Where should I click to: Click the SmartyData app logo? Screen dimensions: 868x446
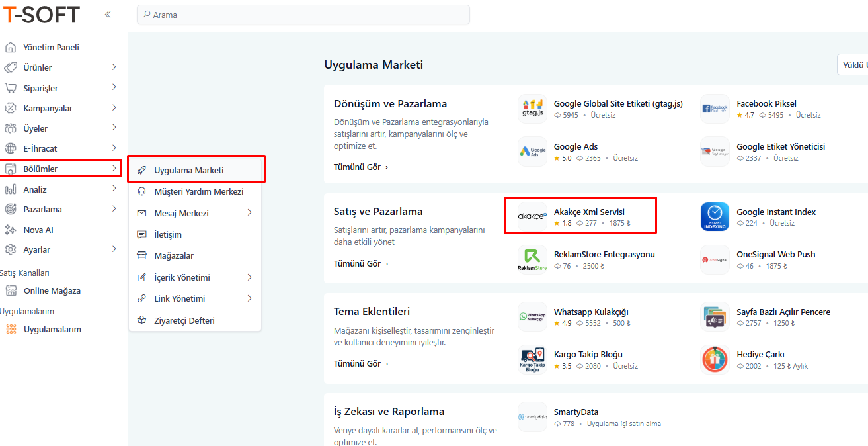[532, 417]
